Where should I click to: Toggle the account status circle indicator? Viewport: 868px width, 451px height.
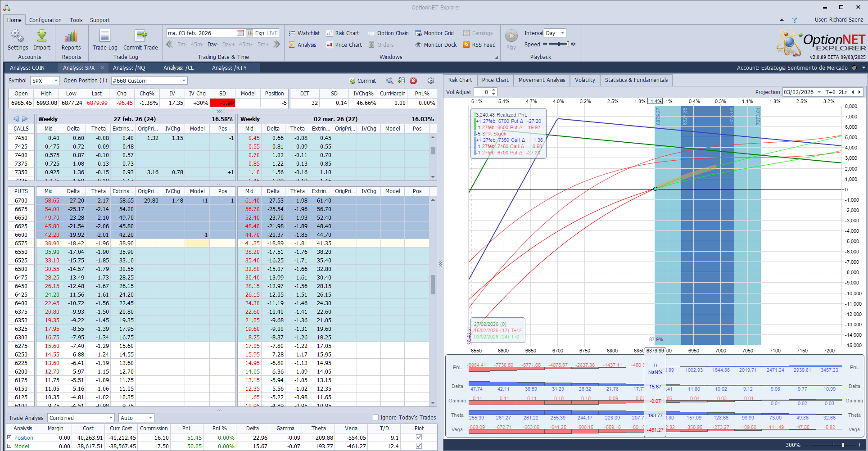coord(854,68)
